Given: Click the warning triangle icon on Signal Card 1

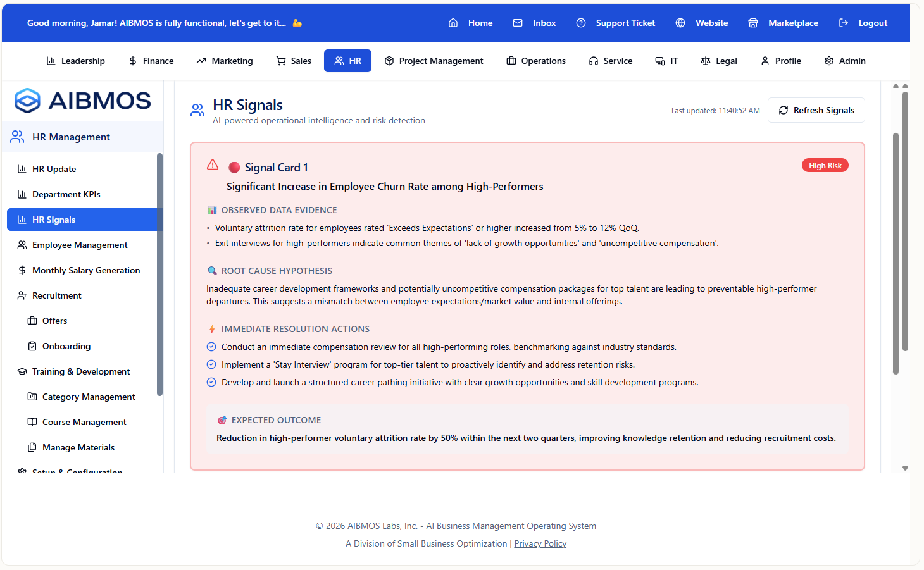Looking at the screenshot, I should (x=213, y=164).
